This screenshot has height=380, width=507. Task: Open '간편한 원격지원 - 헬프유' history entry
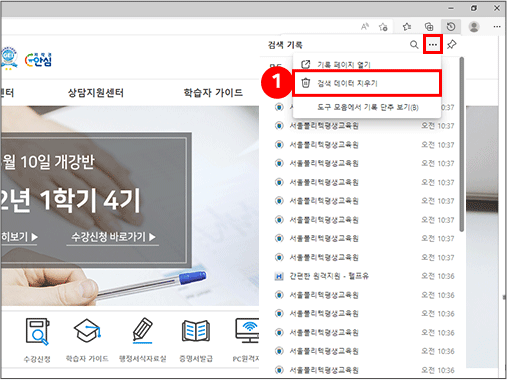click(364, 276)
